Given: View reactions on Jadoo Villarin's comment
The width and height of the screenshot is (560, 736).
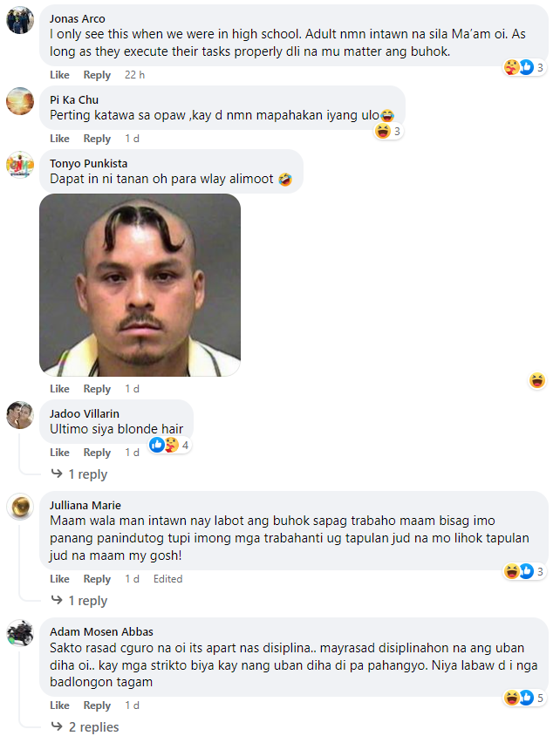Looking at the screenshot, I should (x=169, y=445).
